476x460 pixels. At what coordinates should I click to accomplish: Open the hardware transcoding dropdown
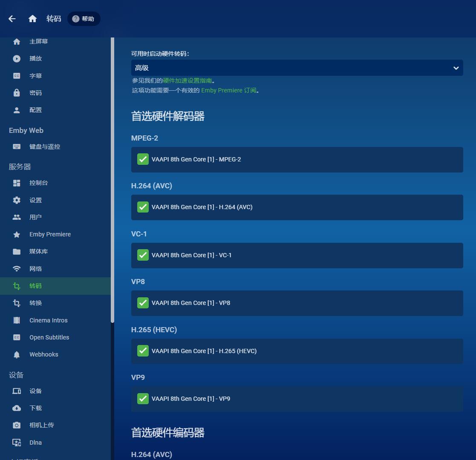[297, 68]
